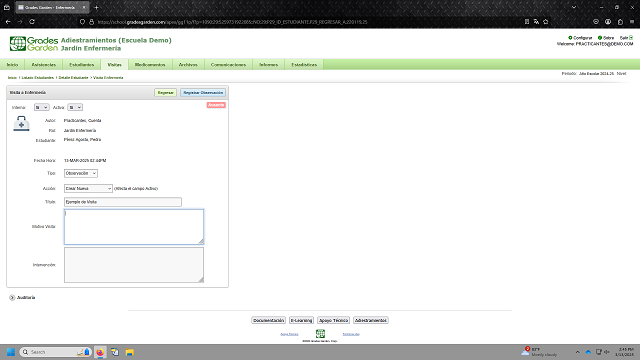Focus the Motivo Visita text area
Image resolution: width=640 pixels, height=360 pixels.
(x=134, y=227)
